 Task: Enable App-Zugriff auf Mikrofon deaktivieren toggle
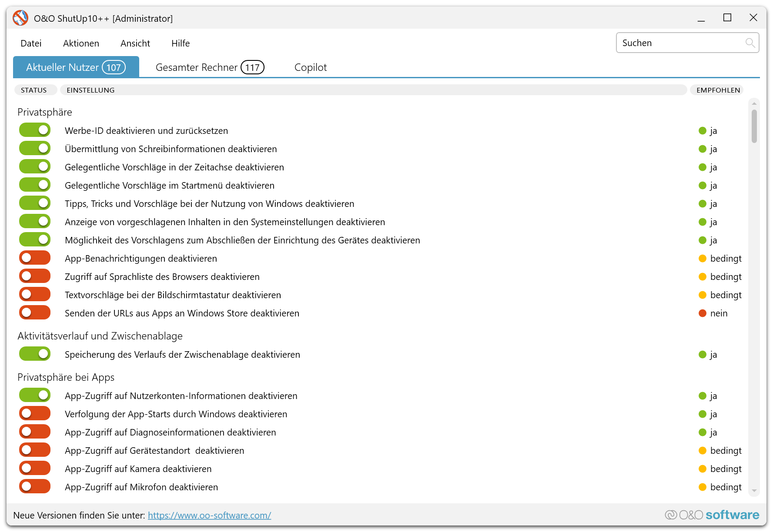[x=35, y=487]
